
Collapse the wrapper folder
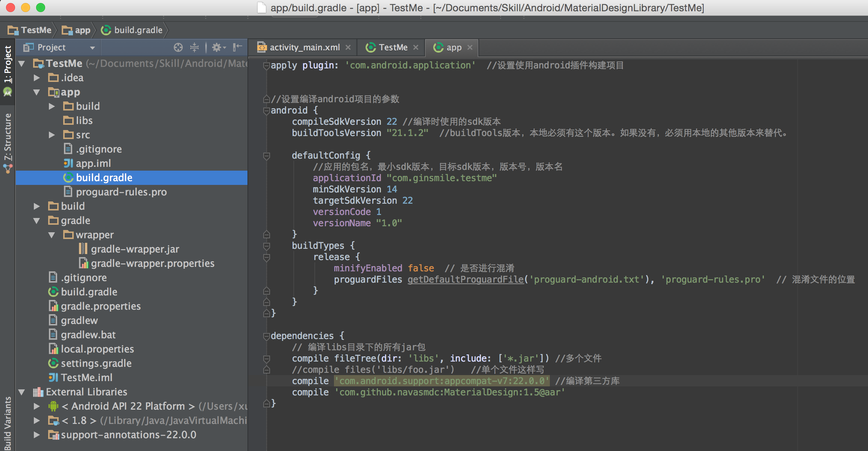pyautogui.click(x=52, y=235)
